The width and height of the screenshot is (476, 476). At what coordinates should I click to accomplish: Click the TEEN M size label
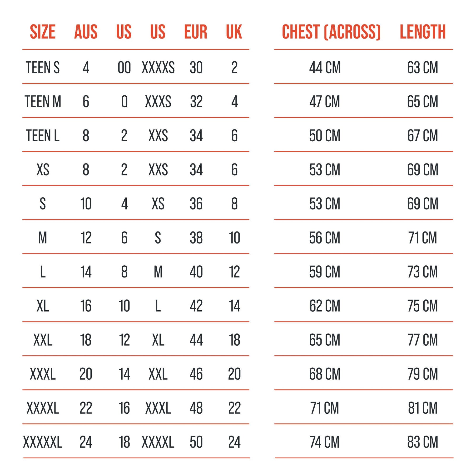click(x=43, y=102)
